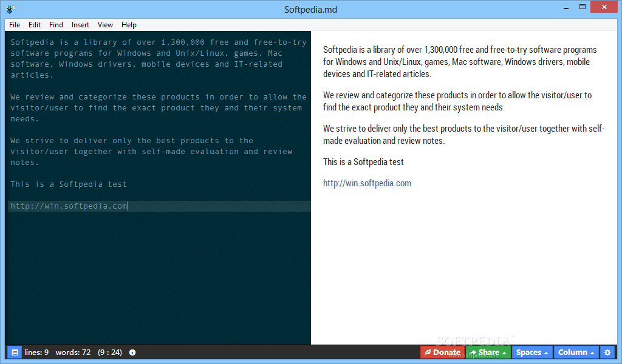The width and height of the screenshot is (622, 364).
Task: Close the Softpedia.md window
Action: coord(604,7)
